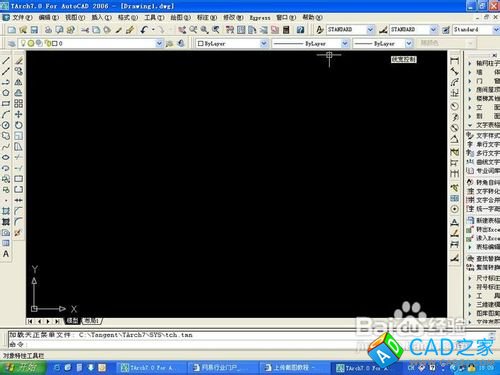
Task: Open the ByLayer linetype dropdown
Action: coord(345,43)
